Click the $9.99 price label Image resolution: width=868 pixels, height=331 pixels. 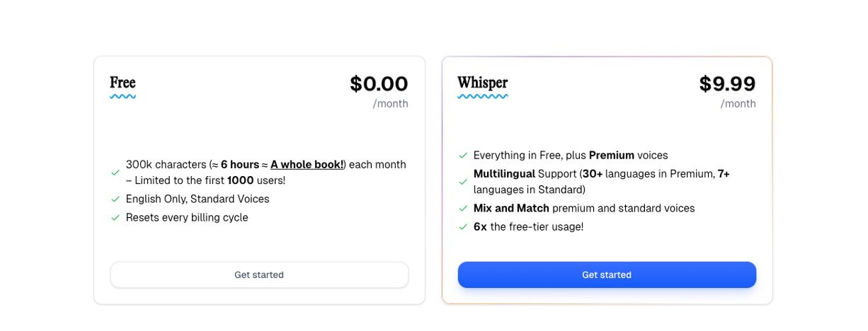[x=727, y=84]
